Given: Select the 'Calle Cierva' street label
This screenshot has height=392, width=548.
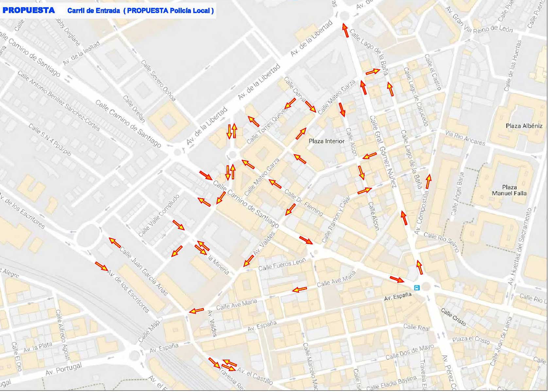Looking at the screenshot, I should 295,89.
